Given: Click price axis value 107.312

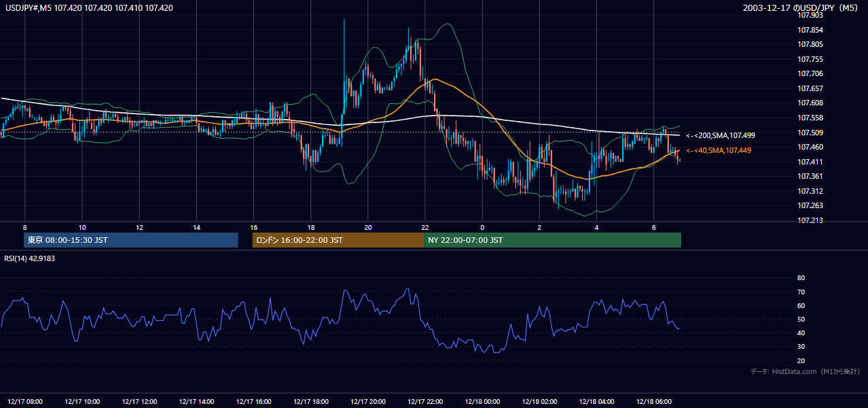Looking at the screenshot, I should pos(810,191).
